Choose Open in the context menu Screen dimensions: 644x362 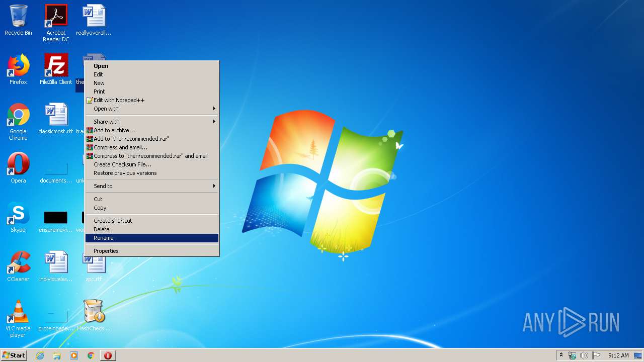[x=152, y=66]
